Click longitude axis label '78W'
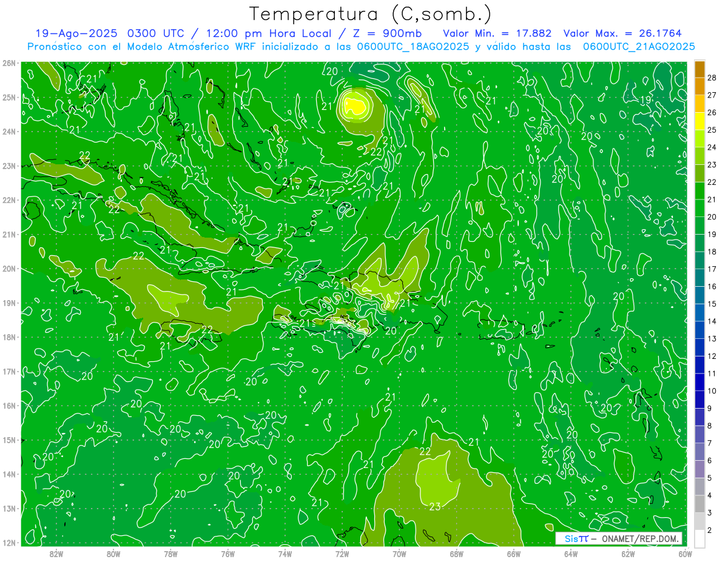This screenshot has height=562, width=728. point(170,553)
